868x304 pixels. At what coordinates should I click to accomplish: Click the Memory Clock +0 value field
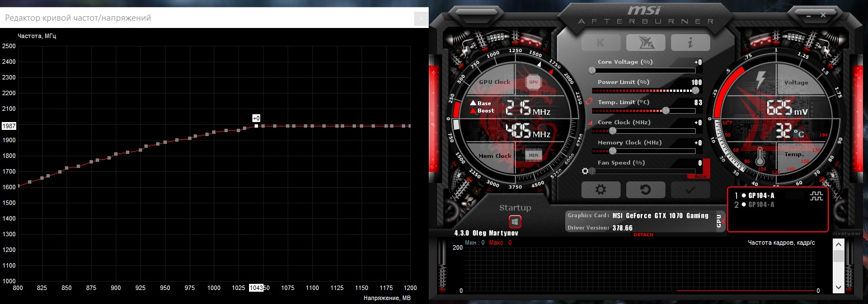click(697, 143)
